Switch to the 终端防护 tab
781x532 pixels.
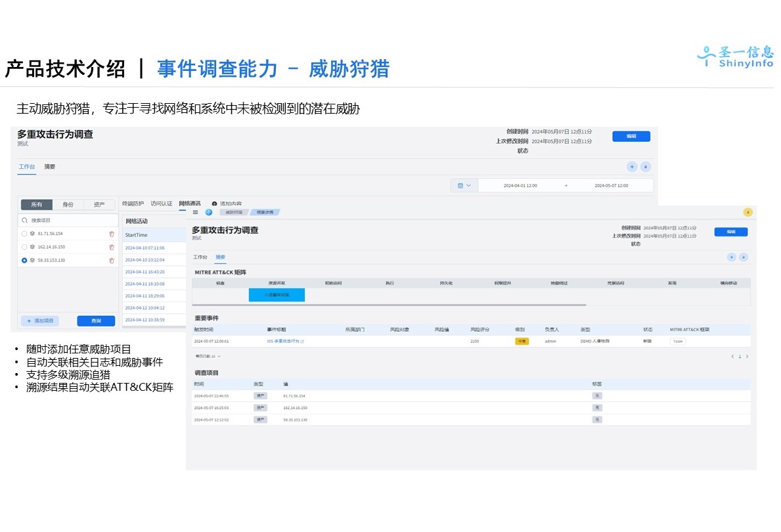pyautogui.click(x=133, y=204)
